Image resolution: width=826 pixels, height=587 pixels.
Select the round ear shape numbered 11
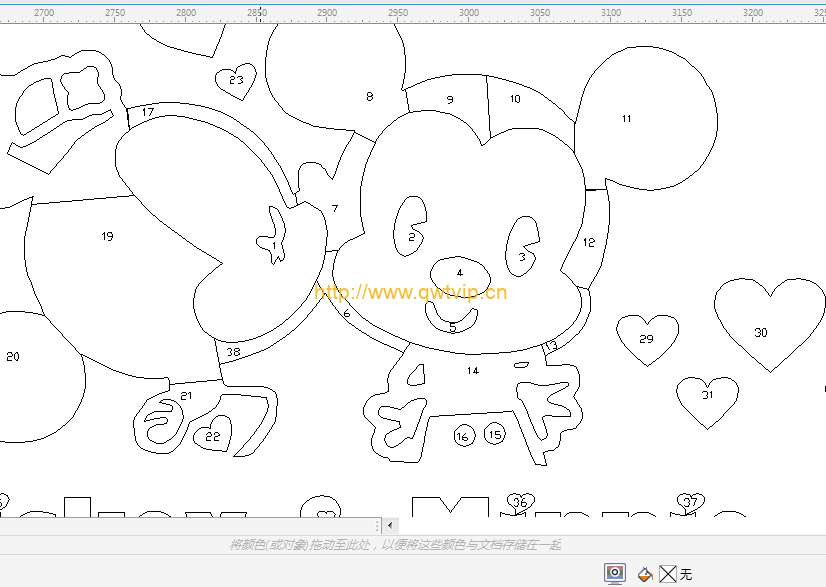(646, 118)
